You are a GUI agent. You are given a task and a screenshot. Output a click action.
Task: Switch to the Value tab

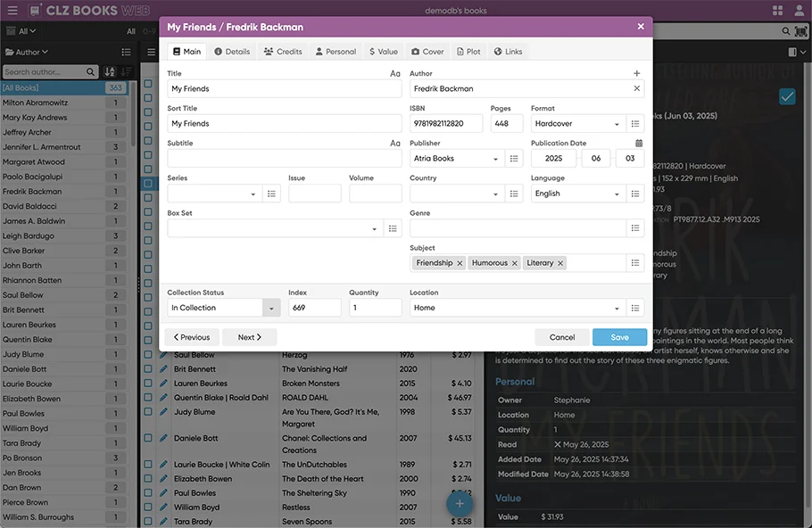[384, 52]
